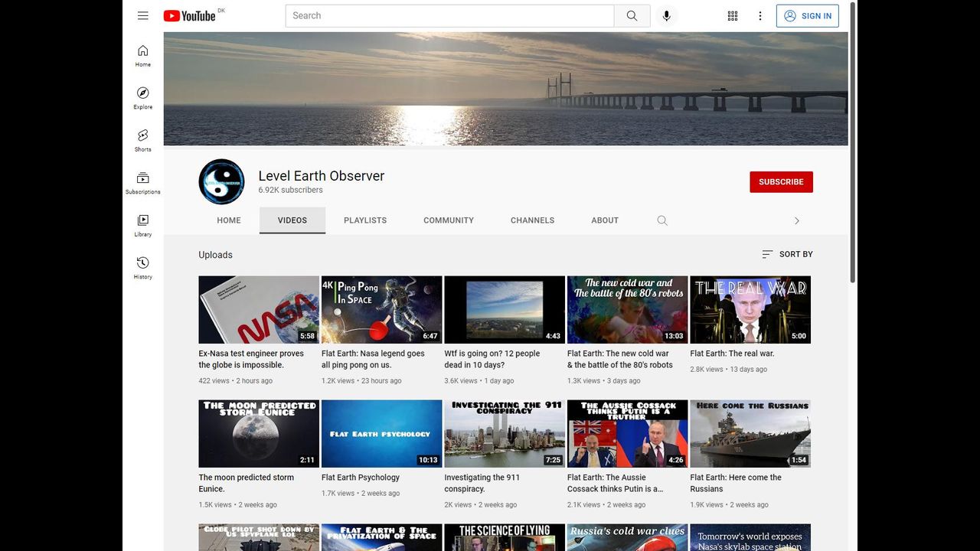Click the red Subscribe button
Screen dimensions: 980x551
coord(781,182)
